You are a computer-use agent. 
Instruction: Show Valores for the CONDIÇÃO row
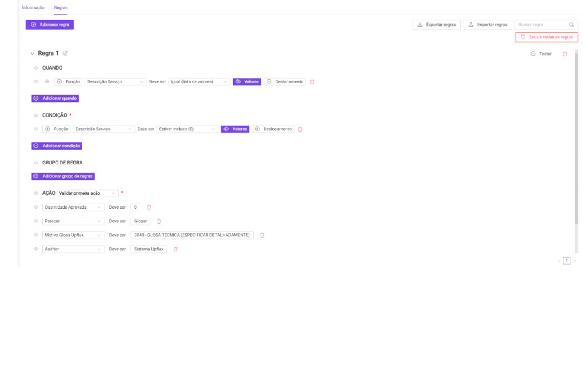click(235, 129)
